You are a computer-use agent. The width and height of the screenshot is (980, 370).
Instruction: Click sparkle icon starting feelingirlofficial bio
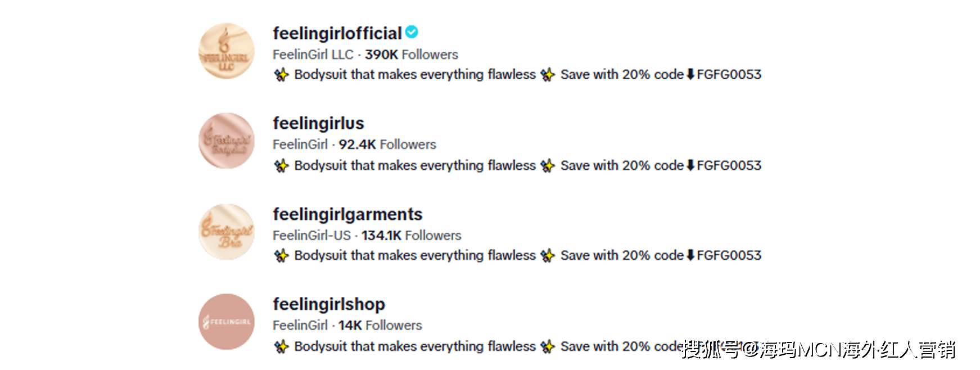point(281,75)
